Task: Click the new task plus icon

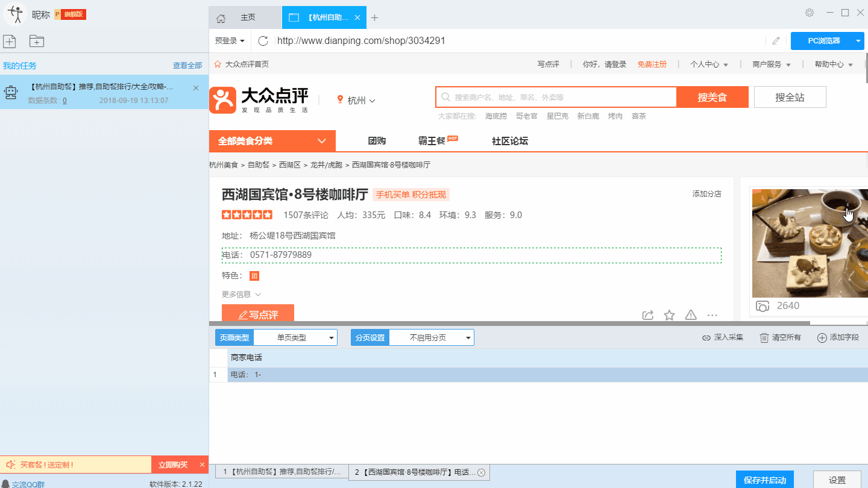Action: (x=10, y=41)
